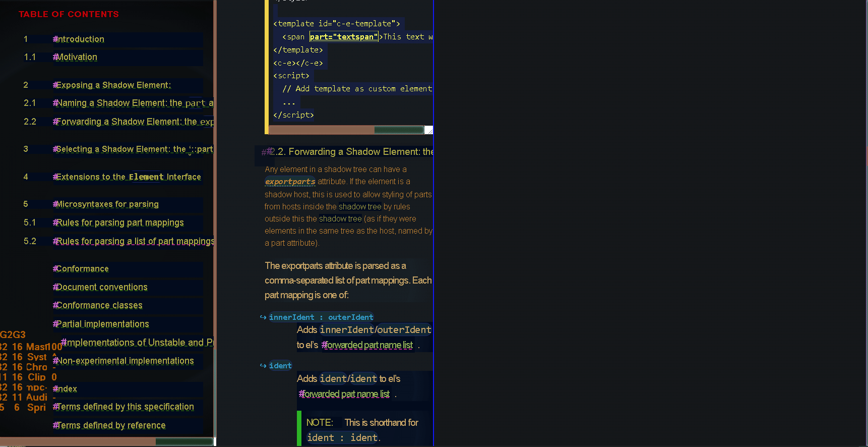Jump to Naming a Shadow Element link

[133, 103]
